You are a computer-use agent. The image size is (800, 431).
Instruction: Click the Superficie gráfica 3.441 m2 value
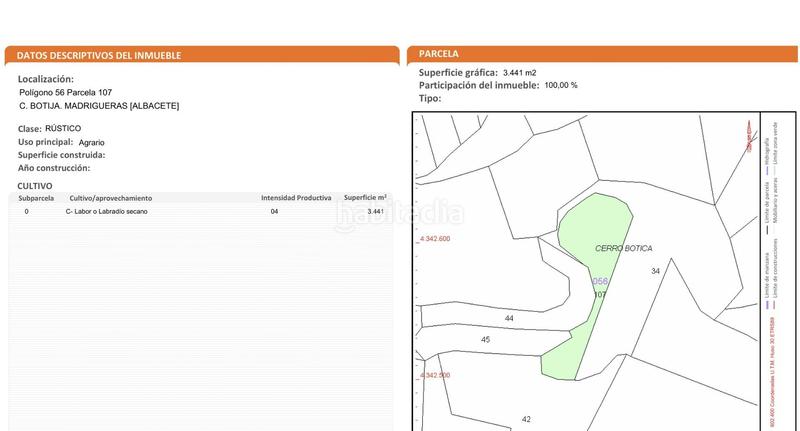pyautogui.click(x=519, y=73)
